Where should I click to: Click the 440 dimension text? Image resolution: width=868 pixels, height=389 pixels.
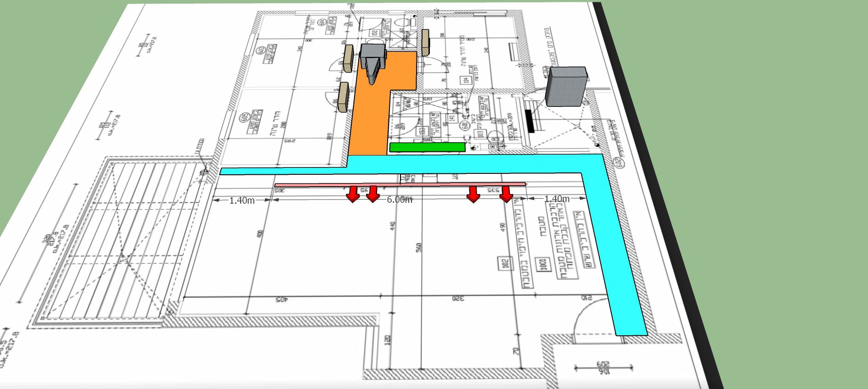[x=393, y=226]
